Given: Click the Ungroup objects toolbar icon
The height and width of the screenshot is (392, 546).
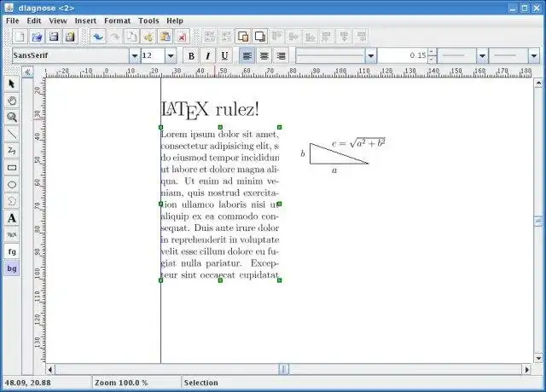Looking at the screenshot, I should coord(226,36).
